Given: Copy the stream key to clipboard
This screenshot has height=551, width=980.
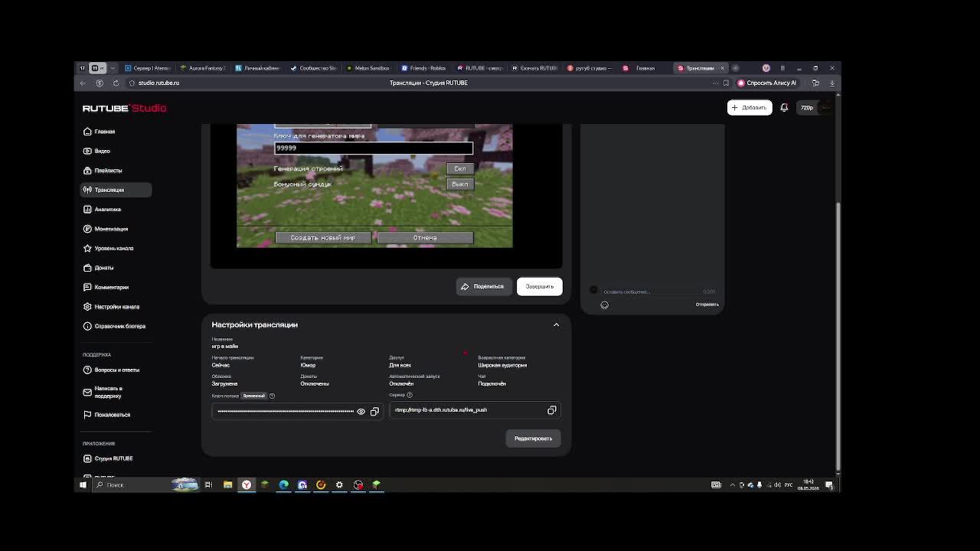Looking at the screenshot, I should click(374, 412).
